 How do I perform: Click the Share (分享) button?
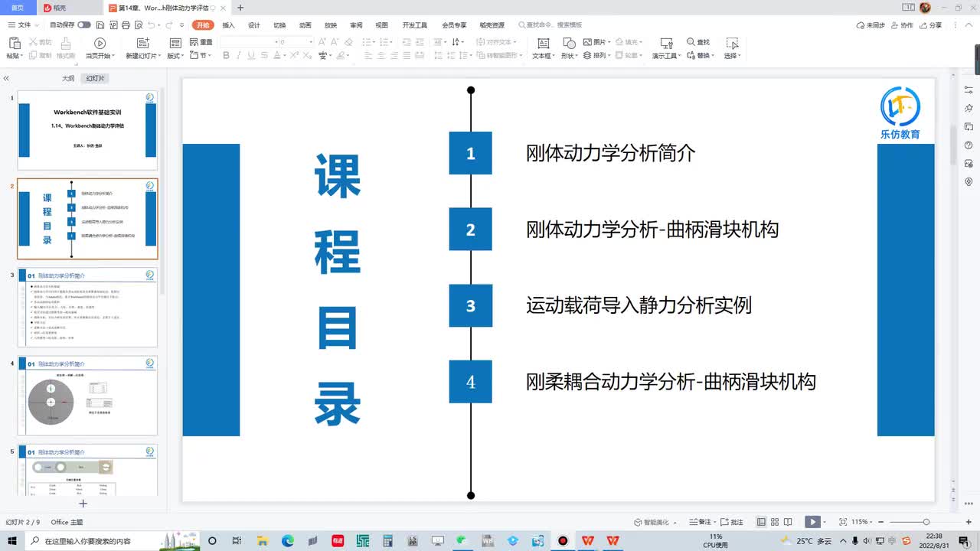pyautogui.click(x=931, y=25)
